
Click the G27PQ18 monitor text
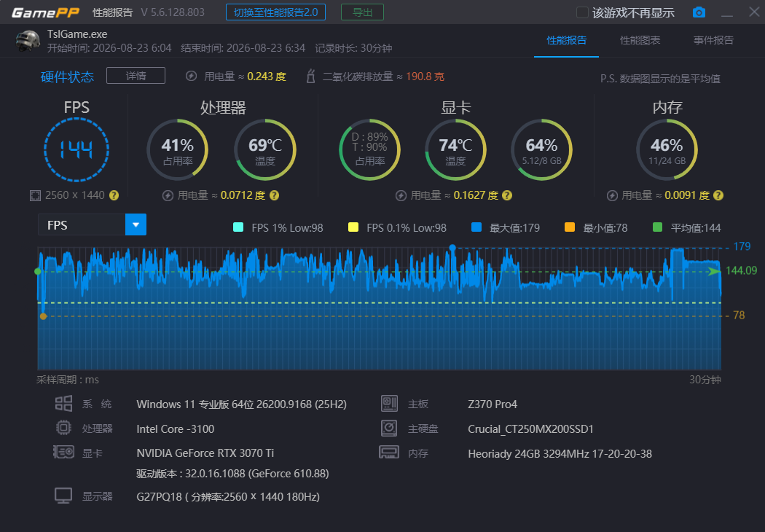pos(228,497)
